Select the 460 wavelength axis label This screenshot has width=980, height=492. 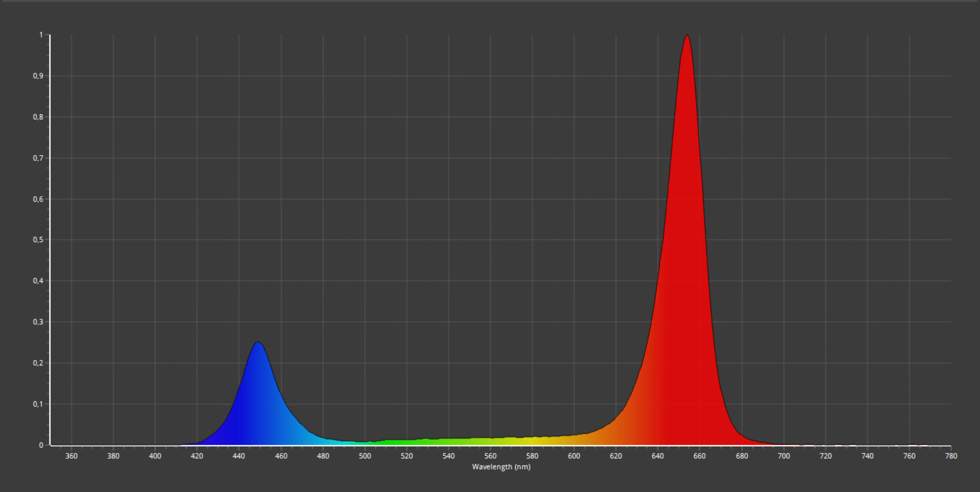[281, 456]
